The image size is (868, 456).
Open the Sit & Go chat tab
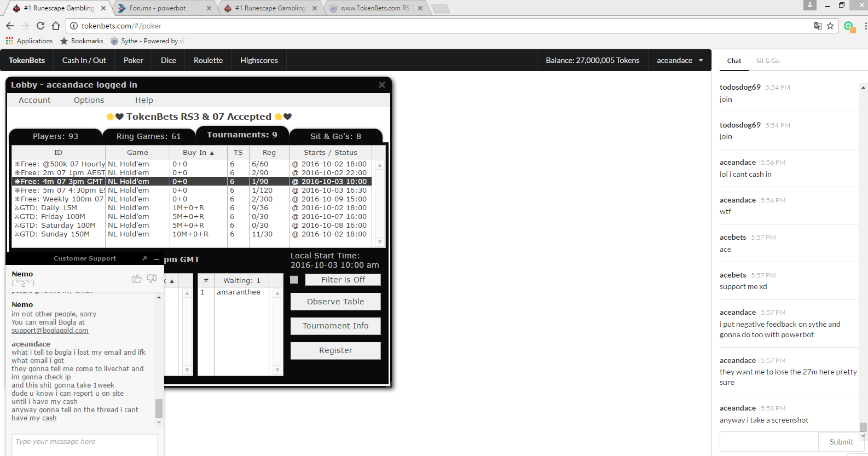click(768, 61)
